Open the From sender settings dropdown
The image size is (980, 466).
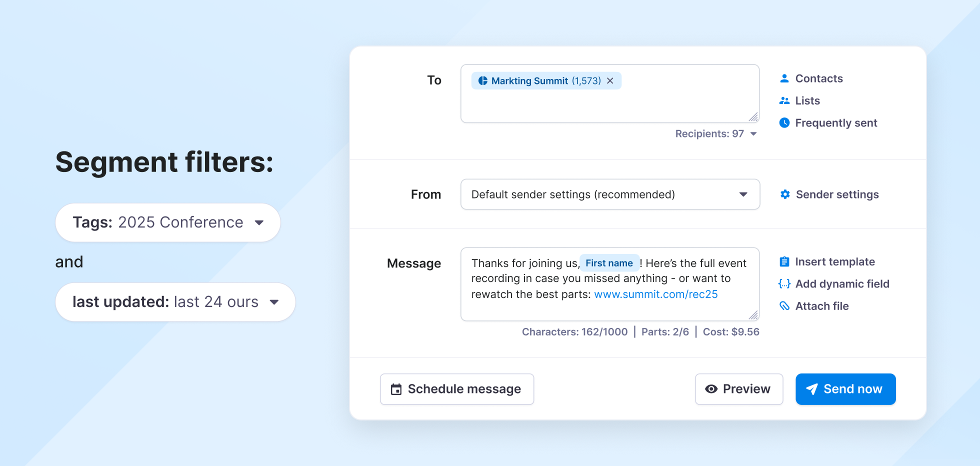(610, 194)
